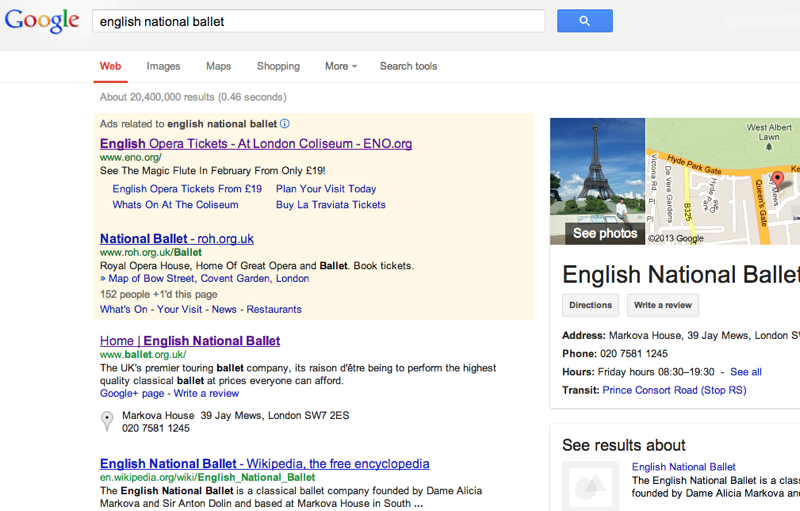Click the ads info circle icon
The image size is (800, 511).
pyautogui.click(x=285, y=123)
